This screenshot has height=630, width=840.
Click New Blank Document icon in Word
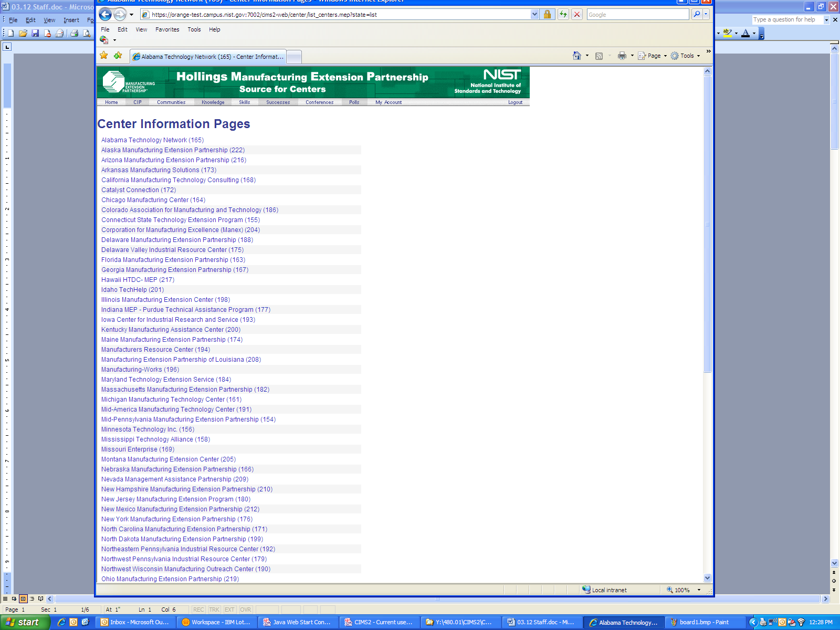click(x=10, y=33)
